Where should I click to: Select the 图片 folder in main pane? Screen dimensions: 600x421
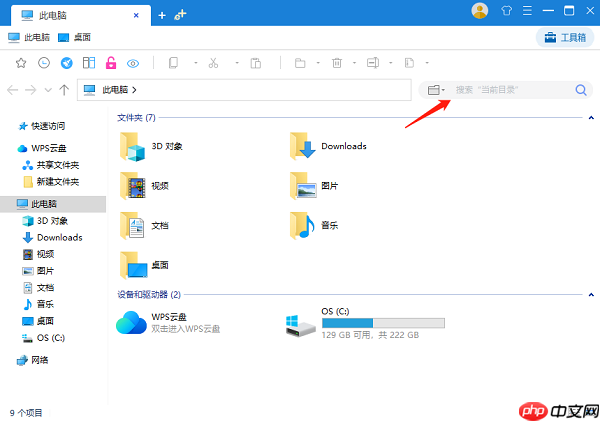click(314, 186)
